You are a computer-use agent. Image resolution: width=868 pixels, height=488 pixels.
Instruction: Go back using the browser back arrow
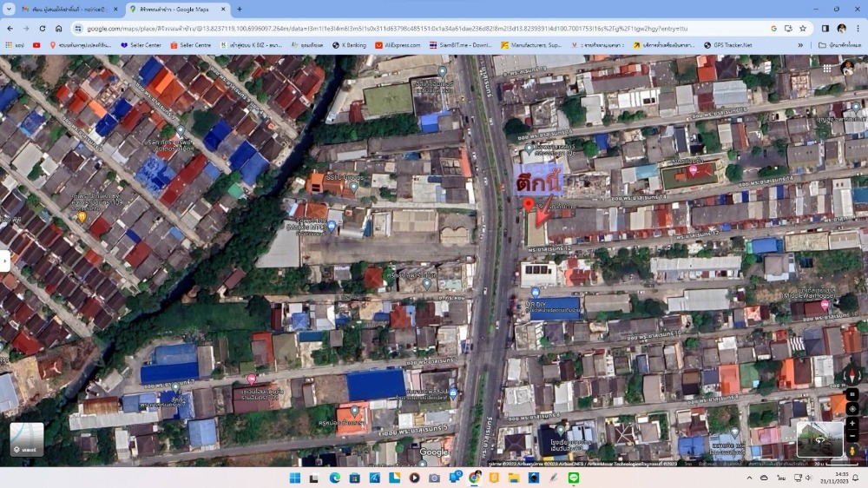10,29
